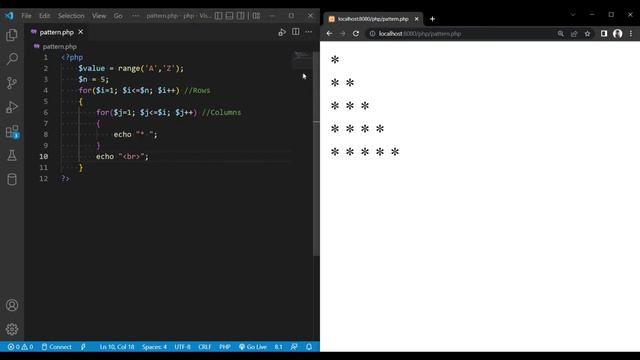
Task: Open the Testing flask view
Action: (12, 155)
